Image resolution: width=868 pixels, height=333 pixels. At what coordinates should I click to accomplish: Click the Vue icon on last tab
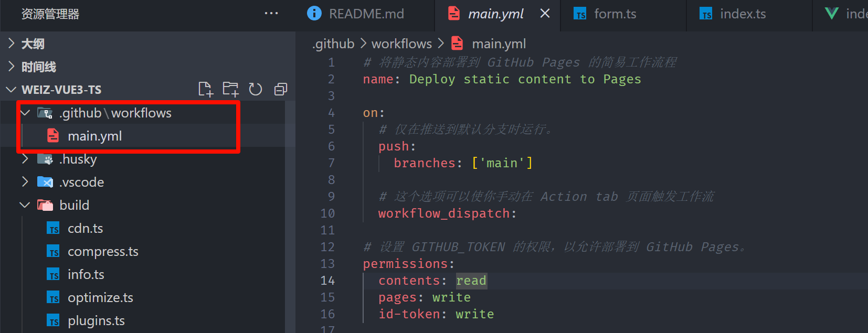pos(832,14)
